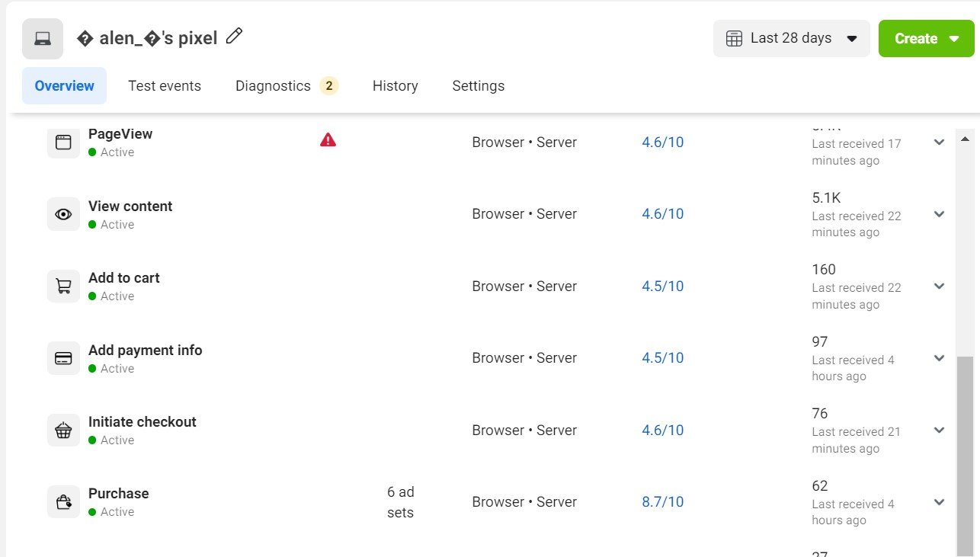
Task: Click the Add payment info total 97
Action: point(820,342)
